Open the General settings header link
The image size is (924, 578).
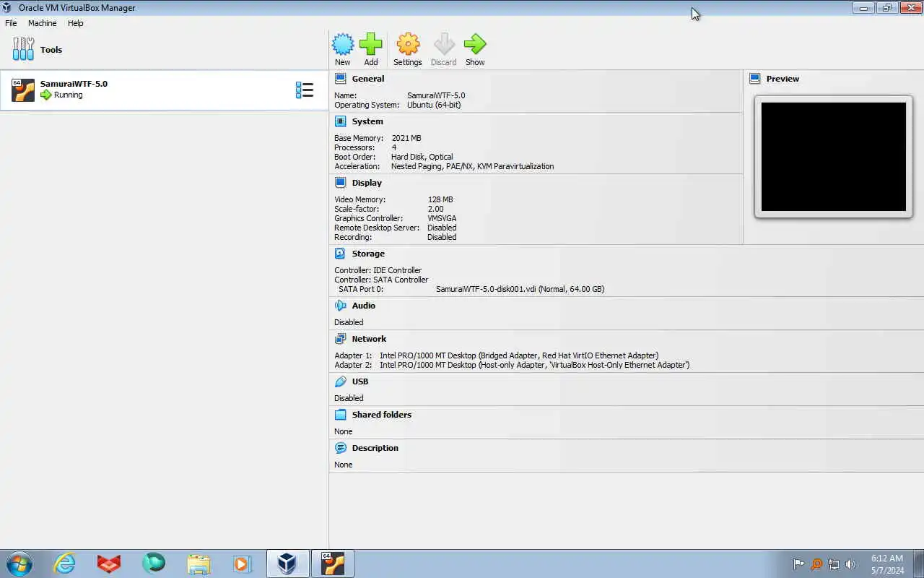pos(368,79)
